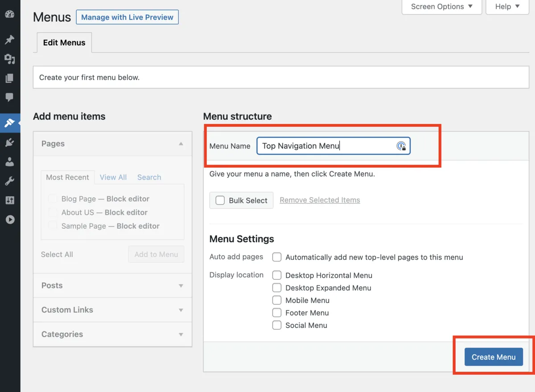
Task: Expand the Posts panel
Action: coord(181,286)
